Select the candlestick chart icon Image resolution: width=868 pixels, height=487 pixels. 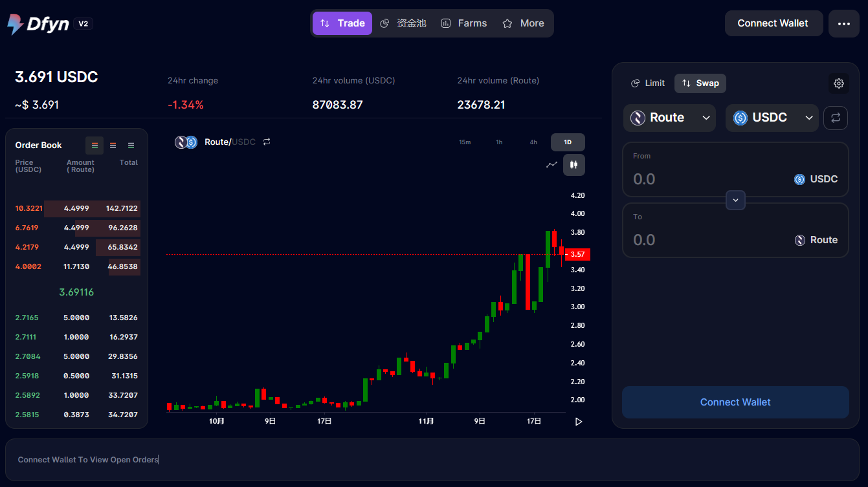573,165
